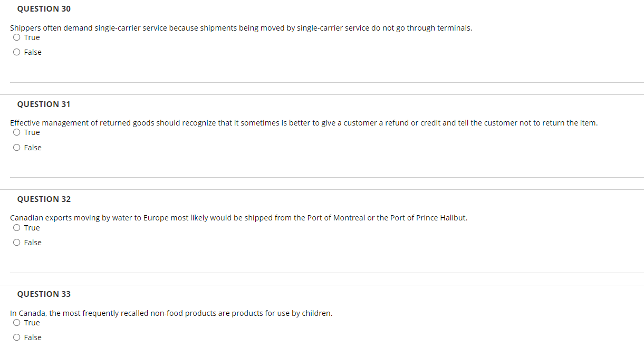
Task: Select False for Question 30
Action: point(16,52)
